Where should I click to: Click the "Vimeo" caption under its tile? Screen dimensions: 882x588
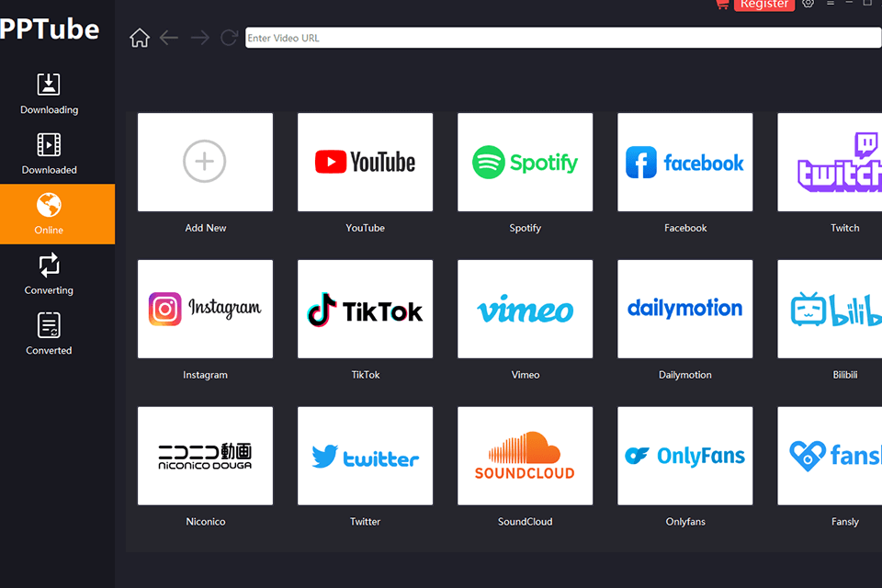tap(525, 375)
